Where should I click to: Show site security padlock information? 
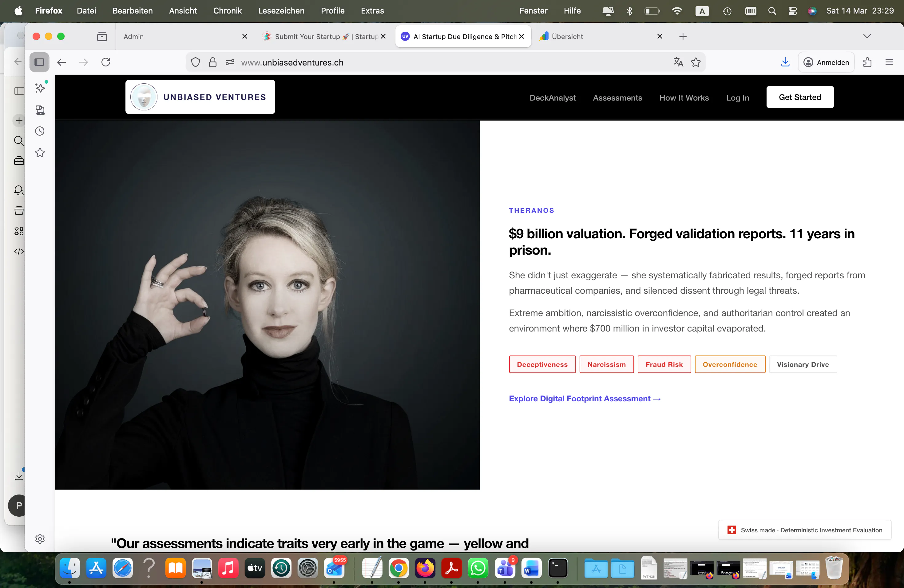point(213,62)
